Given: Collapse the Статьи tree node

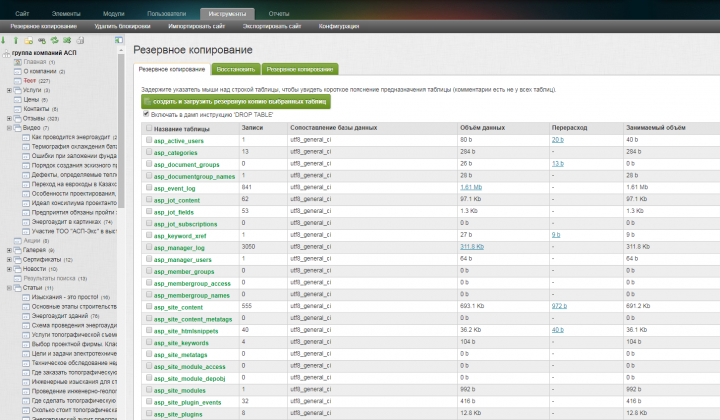Looking at the screenshot, I should [9, 288].
